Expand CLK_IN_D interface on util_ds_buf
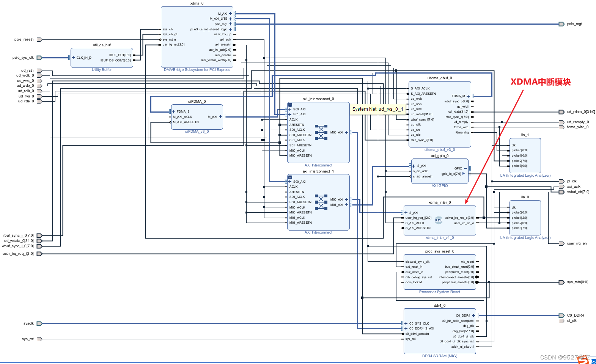The width and height of the screenshot is (596, 364). (x=73, y=58)
